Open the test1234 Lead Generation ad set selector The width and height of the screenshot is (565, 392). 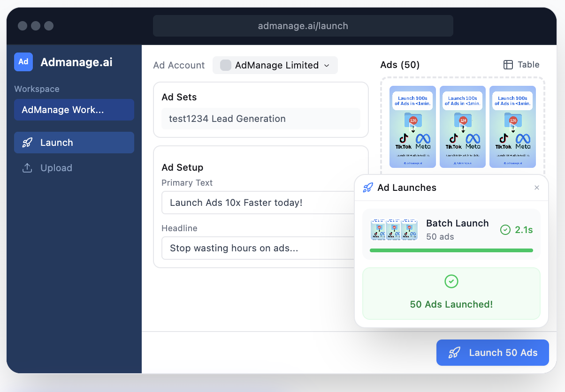pyautogui.click(x=260, y=119)
